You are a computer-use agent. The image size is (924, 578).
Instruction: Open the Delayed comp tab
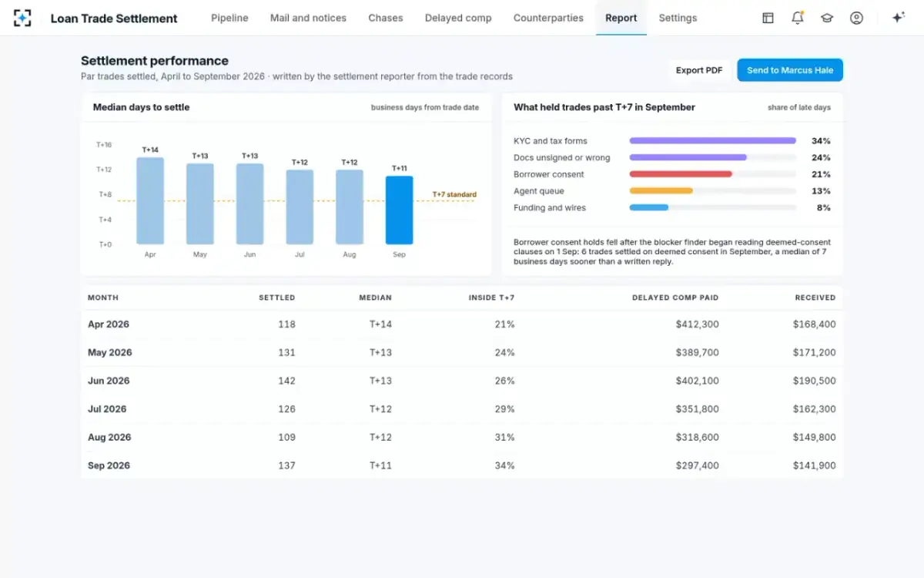point(458,18)
